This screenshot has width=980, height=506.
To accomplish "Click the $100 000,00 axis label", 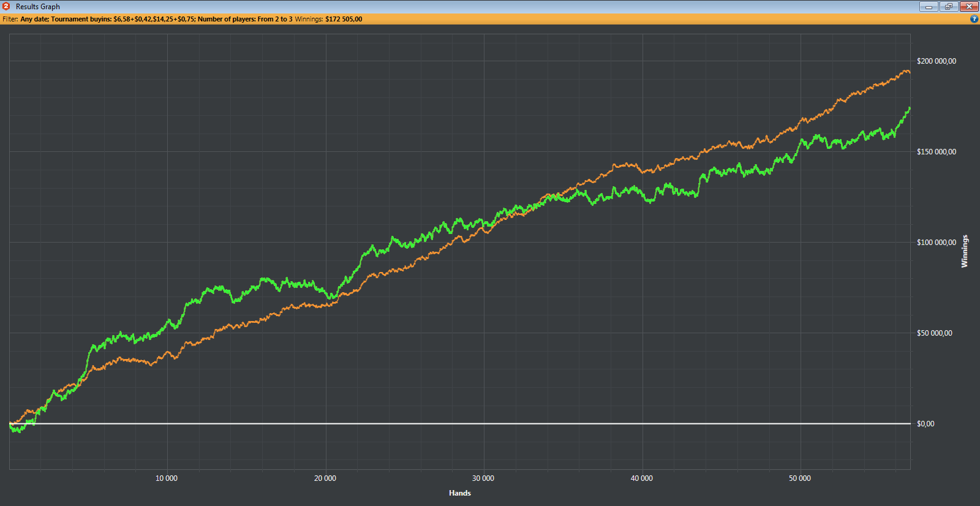I will coord(936,243).
